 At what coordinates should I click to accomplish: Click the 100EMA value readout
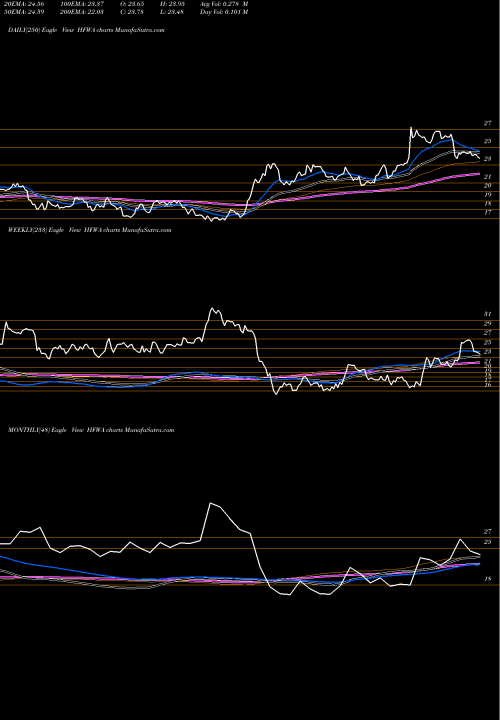click(80, 4)
